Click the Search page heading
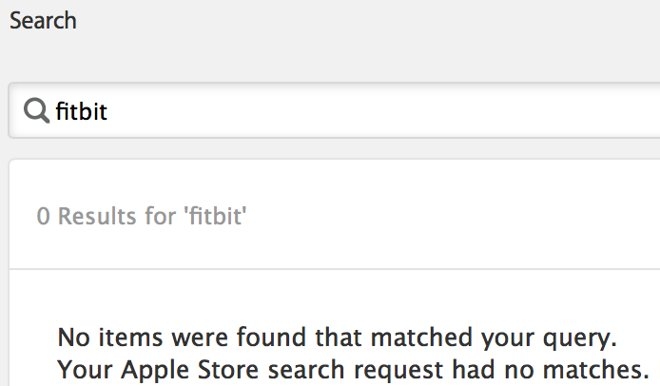The image size is (660, 386). 43,21
